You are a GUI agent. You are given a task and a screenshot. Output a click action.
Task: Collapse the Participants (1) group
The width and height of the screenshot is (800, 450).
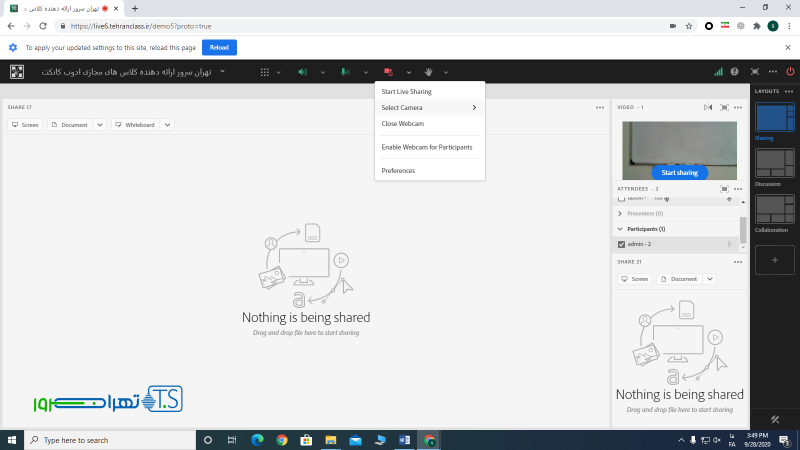pyautogui.click(x=620, y=229)
